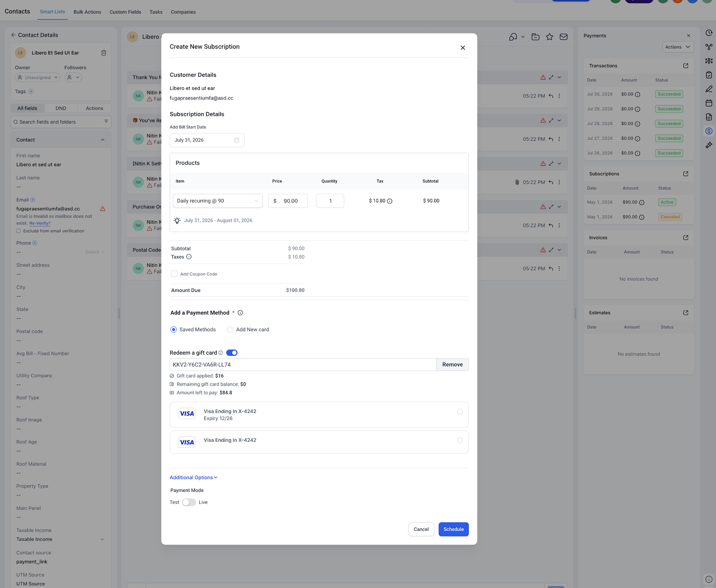Open Estimates external link icon

[x=686, y=313]
